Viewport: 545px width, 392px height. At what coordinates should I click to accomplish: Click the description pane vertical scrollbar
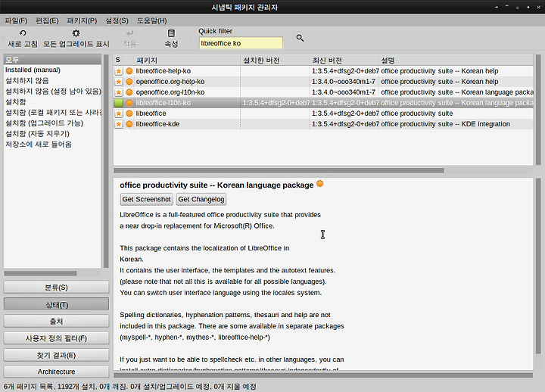pyautogui.click(x=538, y=266)
